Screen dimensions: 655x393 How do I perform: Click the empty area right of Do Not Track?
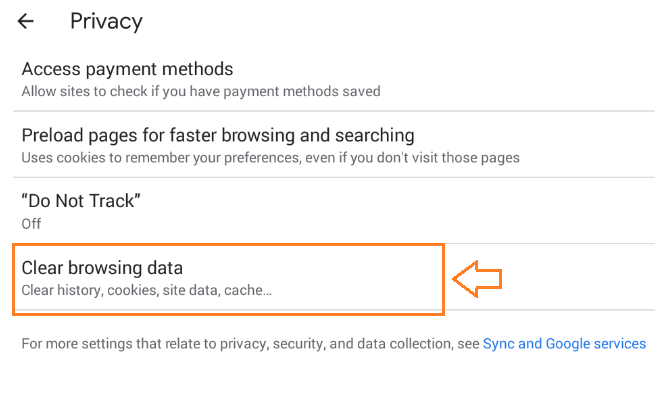pos(397,211)
